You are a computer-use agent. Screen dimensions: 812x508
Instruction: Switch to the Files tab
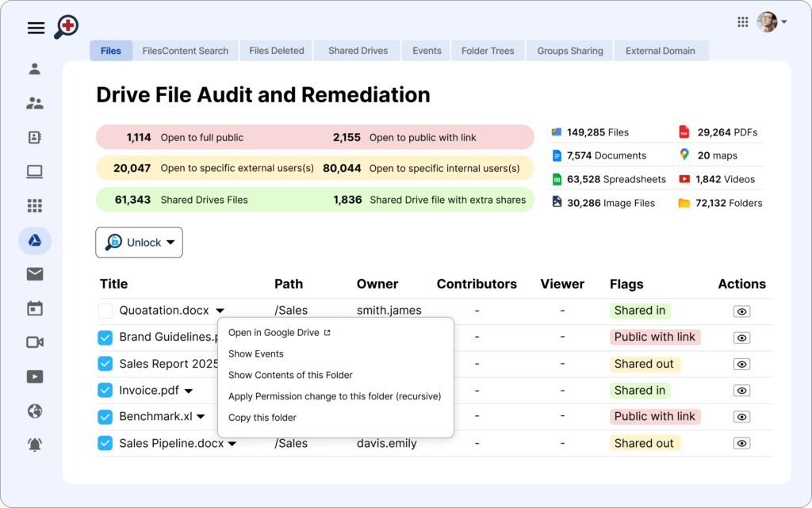tap(111, 51)
